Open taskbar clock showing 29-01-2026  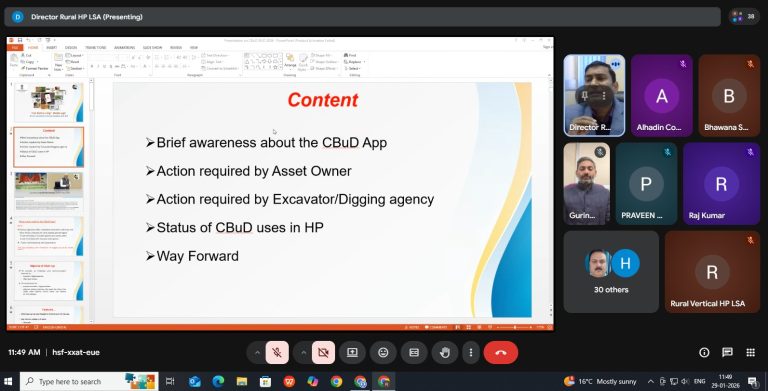coord(726,381)
